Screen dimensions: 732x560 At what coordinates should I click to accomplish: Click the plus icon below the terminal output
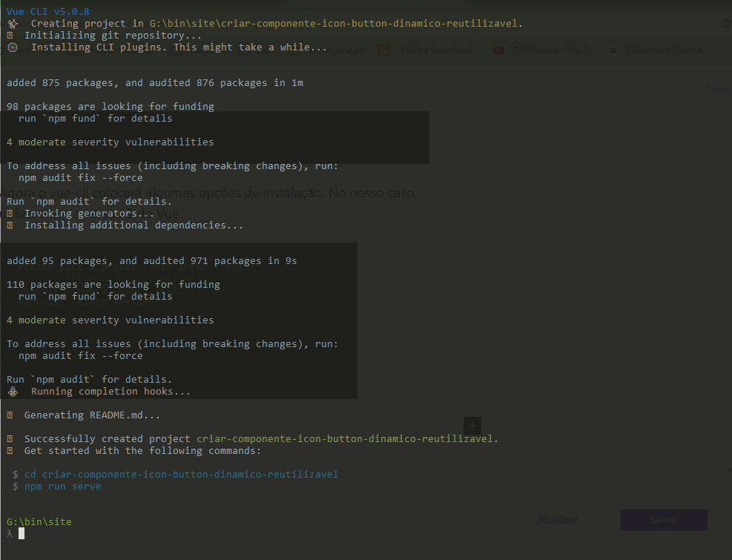click(472, 426)
